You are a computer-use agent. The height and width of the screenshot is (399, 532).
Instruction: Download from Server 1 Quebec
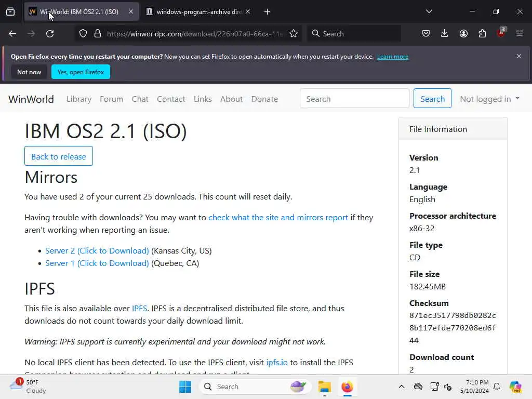pos(97,263)
